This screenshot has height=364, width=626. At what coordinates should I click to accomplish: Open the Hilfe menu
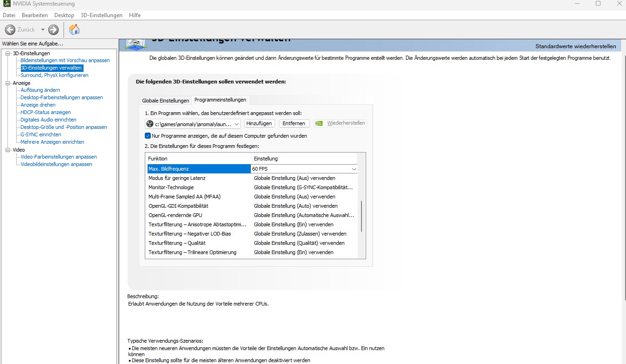135,15
